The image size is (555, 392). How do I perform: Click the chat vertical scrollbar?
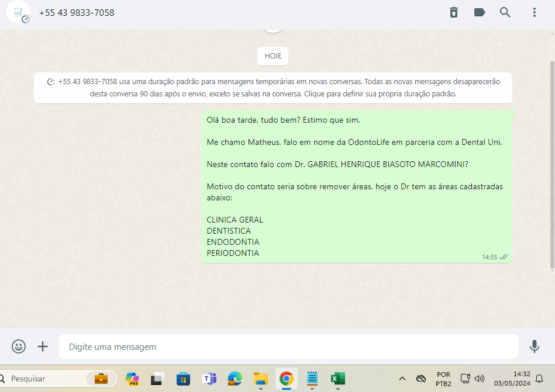pos(552,164)
